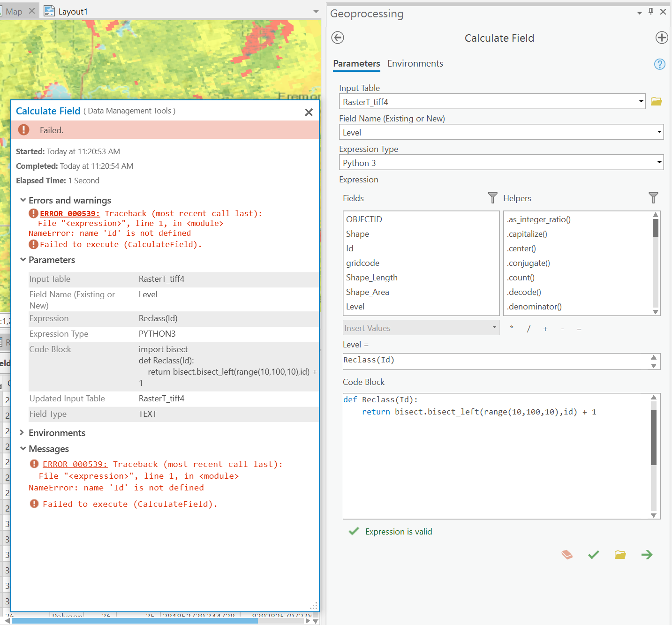Viewport: 672px width, 625px height.
Task: Filter the Helpers list with funnel icon
Action: [x=653, y=198]
